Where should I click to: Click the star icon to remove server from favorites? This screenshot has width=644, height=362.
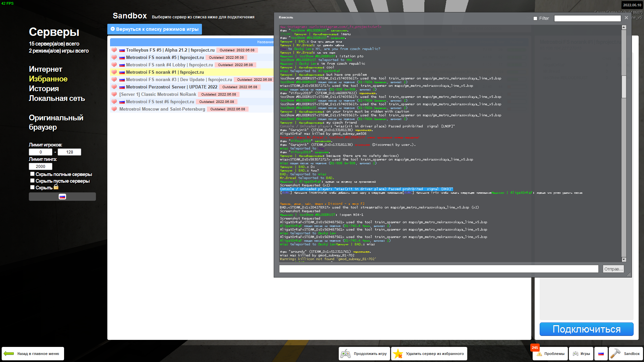point(398,354)
